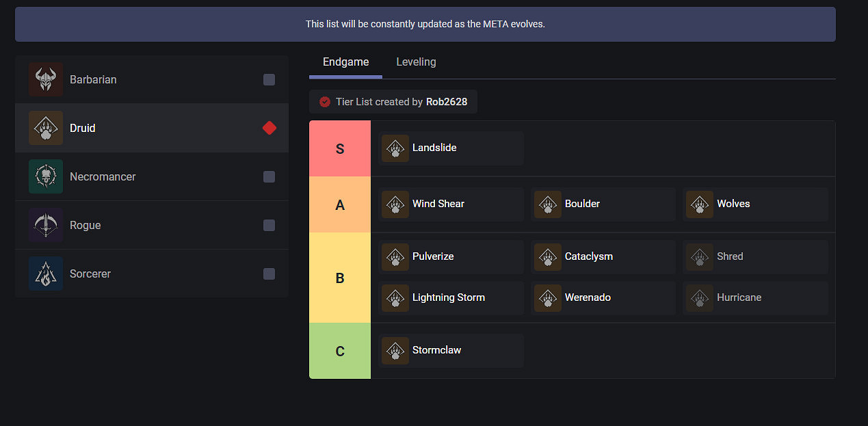Screen dimensions: 868x426
Task: Click the Stormclaw build paw icon
Action: coord(395,351)
